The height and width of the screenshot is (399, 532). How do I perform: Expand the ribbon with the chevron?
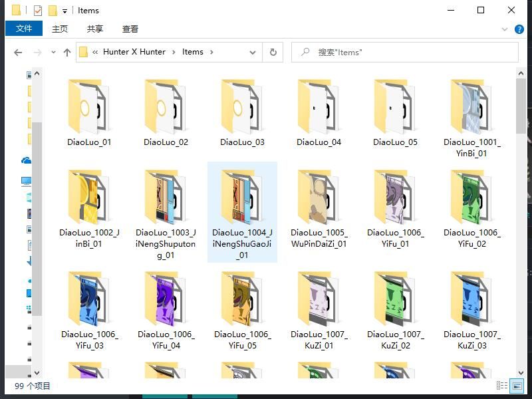(505, 29)
